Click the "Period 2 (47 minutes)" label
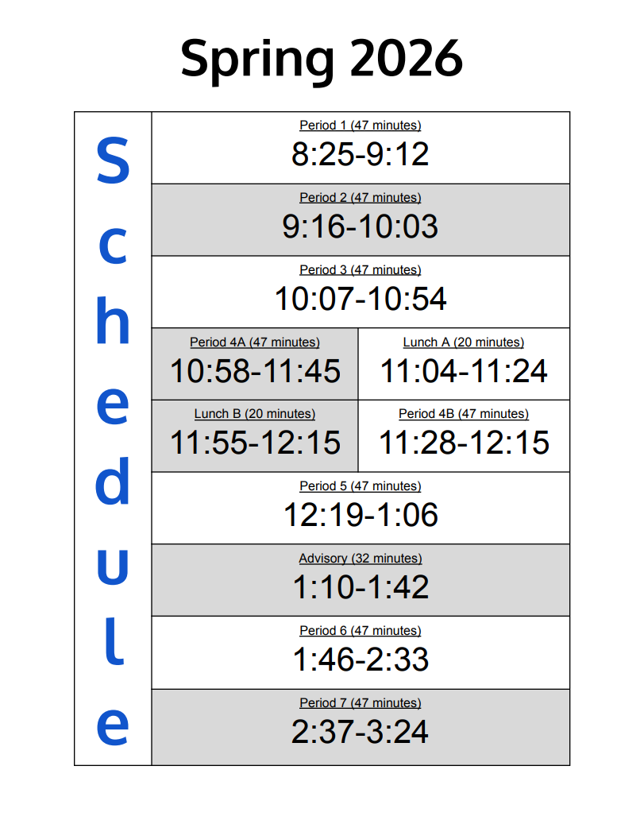 (x=360, y=198)
